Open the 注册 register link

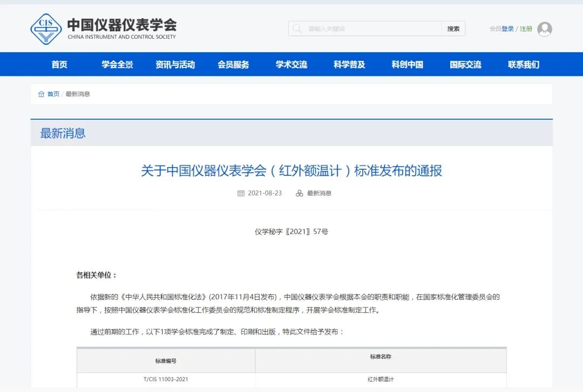526,29
